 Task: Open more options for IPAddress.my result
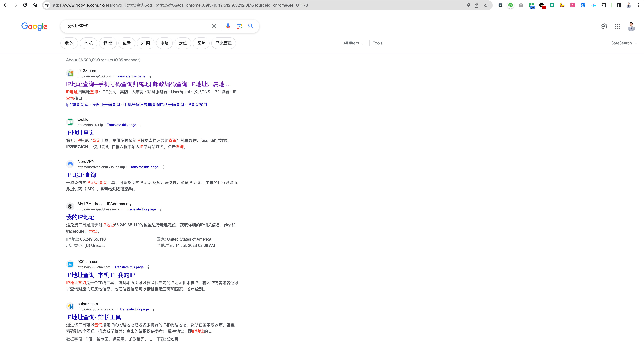click(161, 209)
